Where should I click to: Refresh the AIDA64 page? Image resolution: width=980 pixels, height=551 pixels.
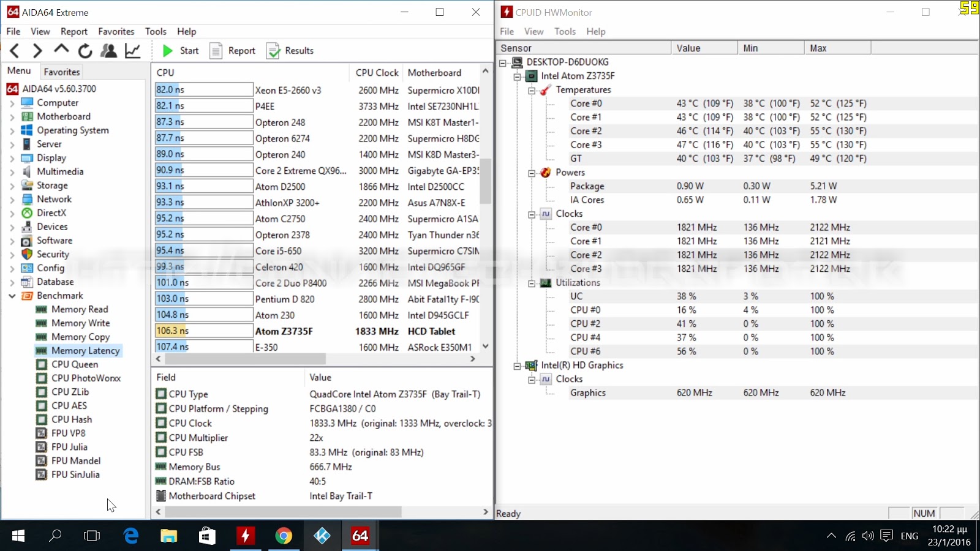[85, 51]
